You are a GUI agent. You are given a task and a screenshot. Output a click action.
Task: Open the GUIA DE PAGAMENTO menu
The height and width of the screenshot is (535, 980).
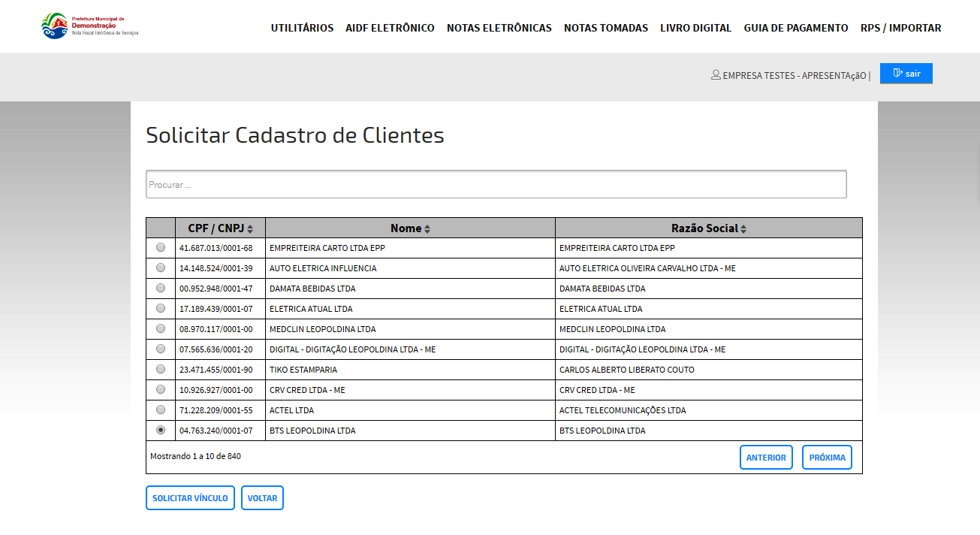pyautogui.click(x=795, y=28)
